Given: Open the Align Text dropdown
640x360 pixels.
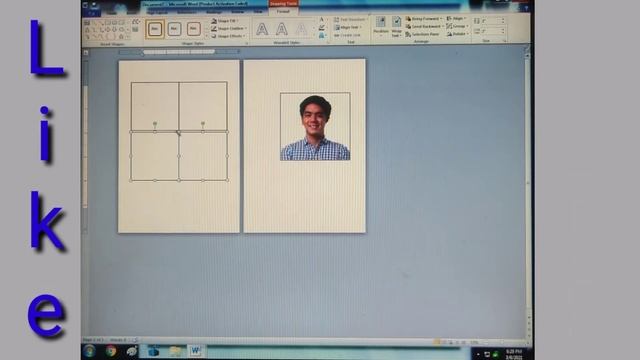Looking at the screenshot, I should (348, 27).
